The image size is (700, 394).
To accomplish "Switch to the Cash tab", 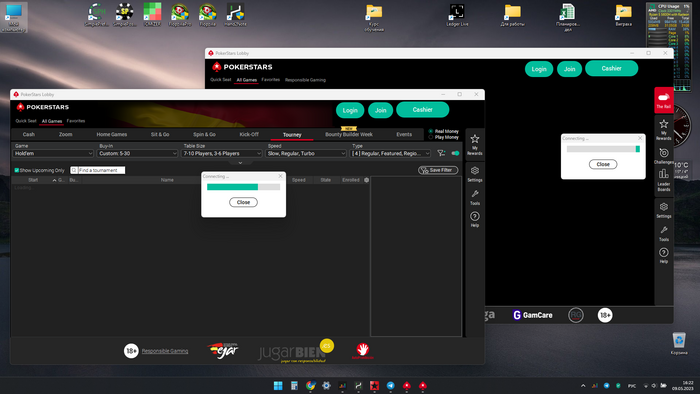I will pyautogui.click(x=29, y=134).
